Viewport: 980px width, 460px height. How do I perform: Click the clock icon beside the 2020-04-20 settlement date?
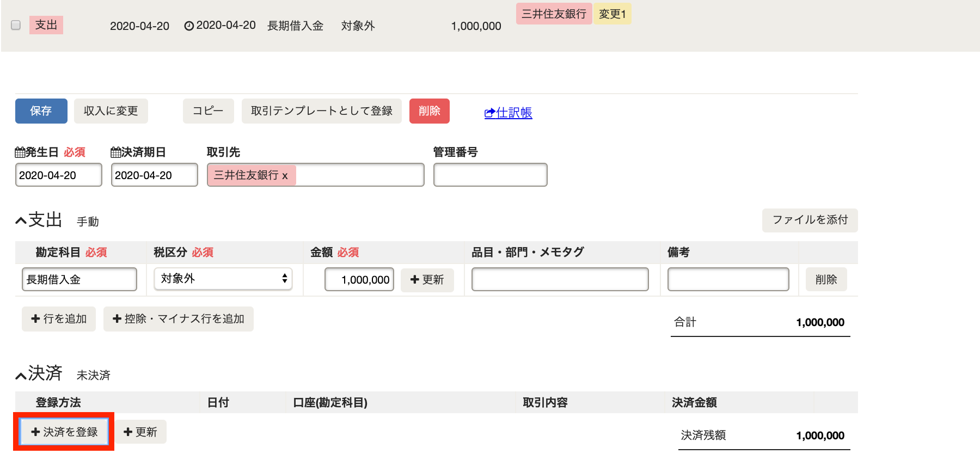[x=189, y=26]
